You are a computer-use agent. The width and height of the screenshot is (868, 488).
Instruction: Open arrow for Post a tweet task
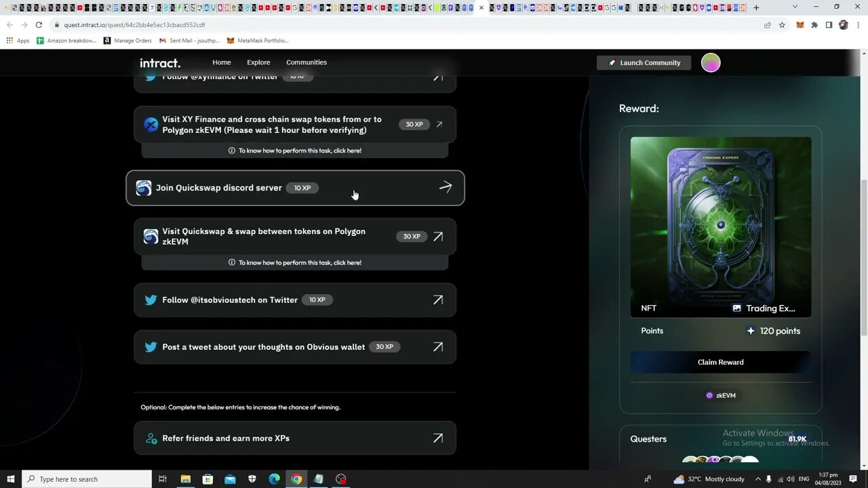point(438,346)
